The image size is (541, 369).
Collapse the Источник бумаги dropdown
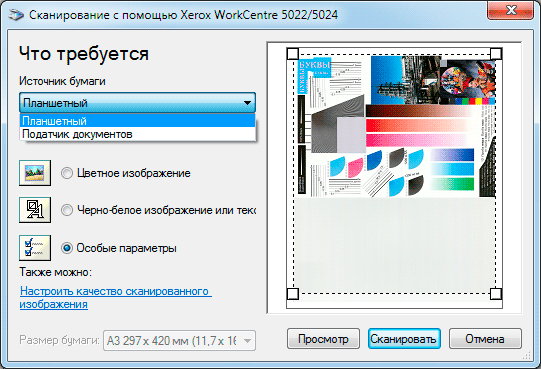pos(137,103)
